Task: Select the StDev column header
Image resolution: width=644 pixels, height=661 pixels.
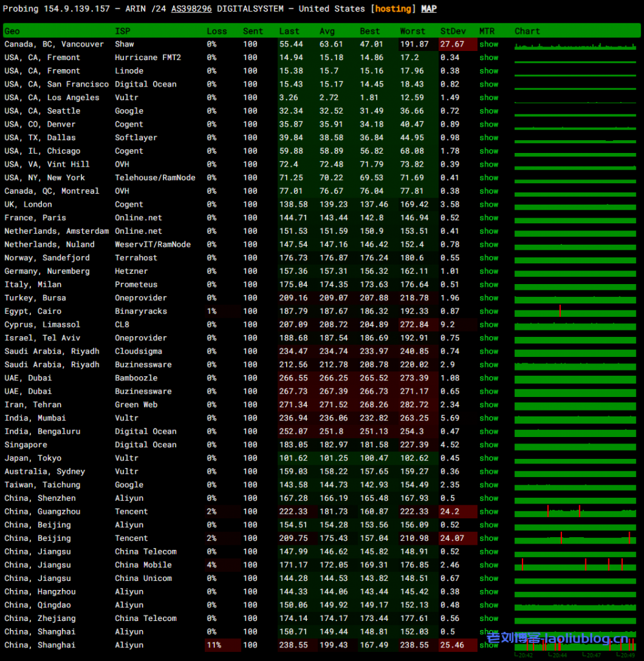Action: 452,31
